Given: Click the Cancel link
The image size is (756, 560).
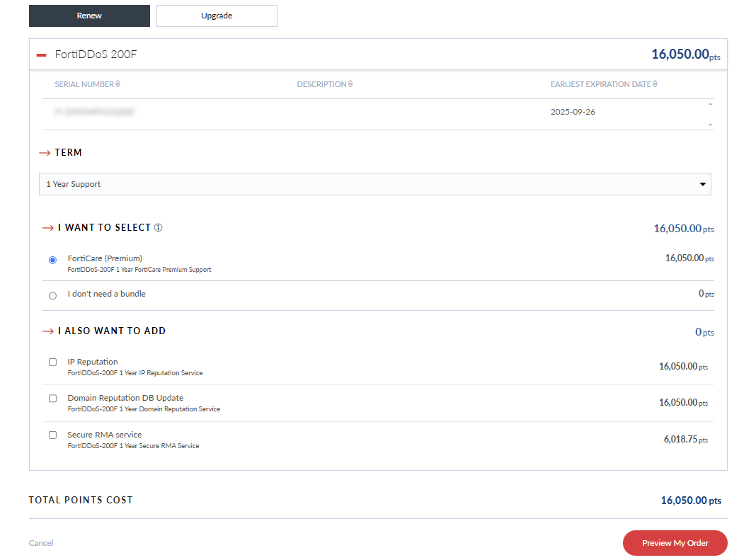Looking at the screenshot, I should (40, 542).
